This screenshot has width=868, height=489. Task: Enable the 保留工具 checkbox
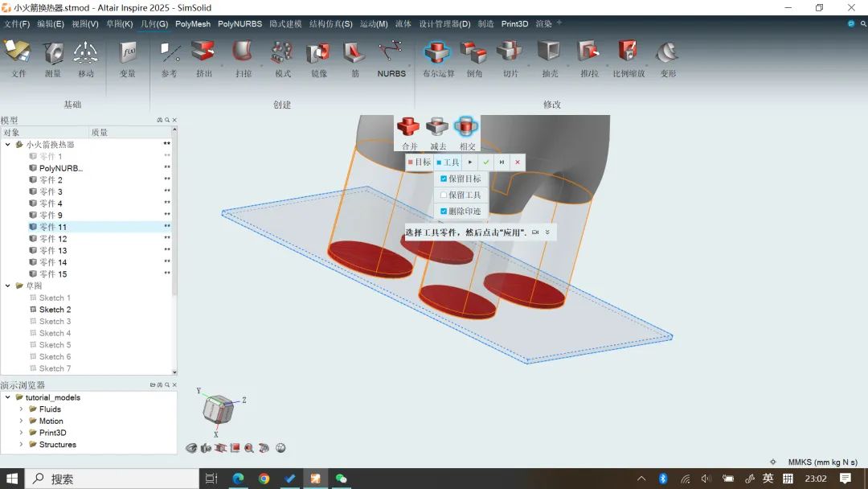(444, 195)
